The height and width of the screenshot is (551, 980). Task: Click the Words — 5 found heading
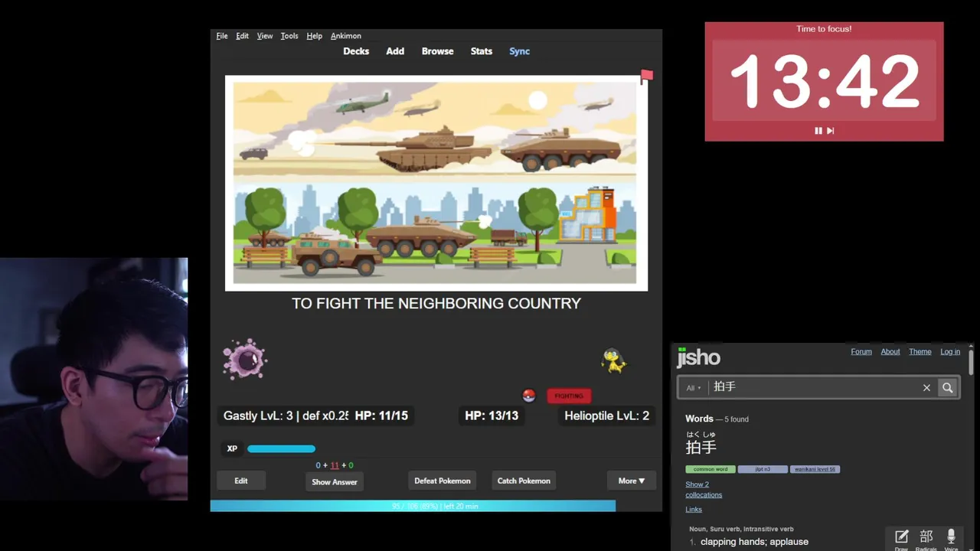(x=717, y=419)
